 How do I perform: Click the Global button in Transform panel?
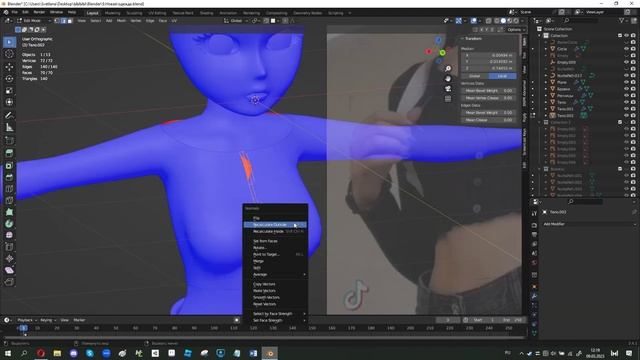coord(475,76)
